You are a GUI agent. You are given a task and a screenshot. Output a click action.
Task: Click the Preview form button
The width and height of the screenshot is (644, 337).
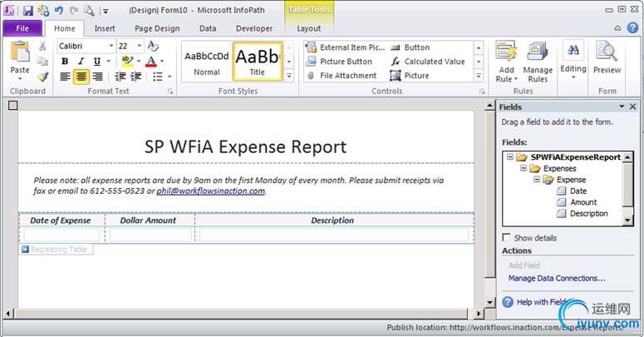(x=607, y=57)
